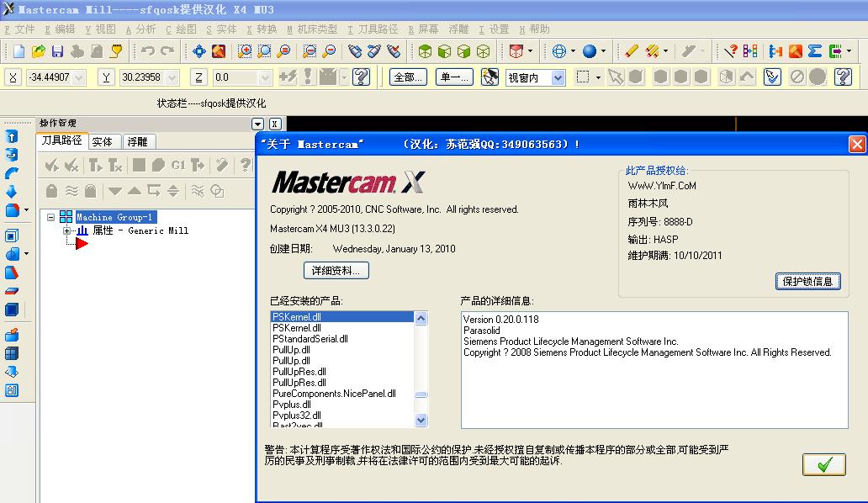Click the New file icon

[19, 51]
